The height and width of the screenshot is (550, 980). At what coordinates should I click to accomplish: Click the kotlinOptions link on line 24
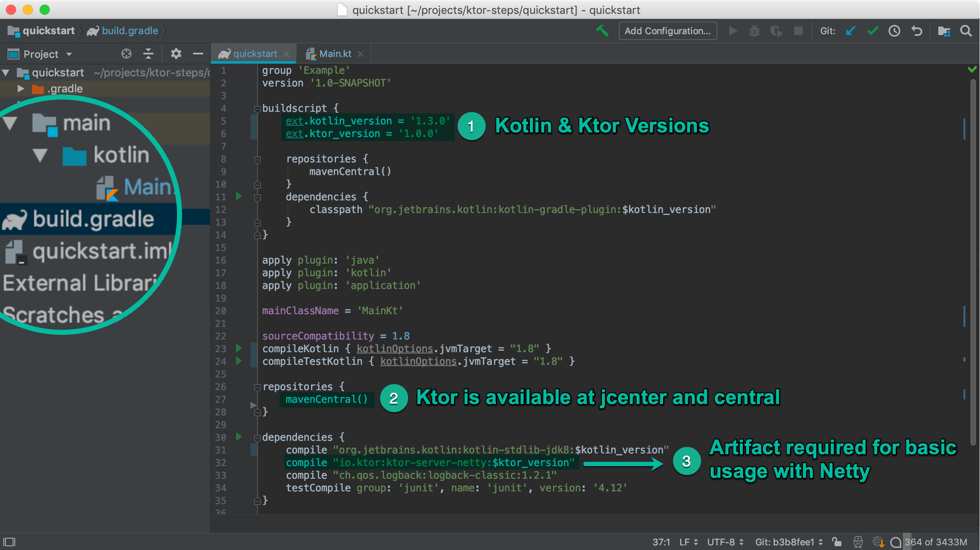[418, 361]
